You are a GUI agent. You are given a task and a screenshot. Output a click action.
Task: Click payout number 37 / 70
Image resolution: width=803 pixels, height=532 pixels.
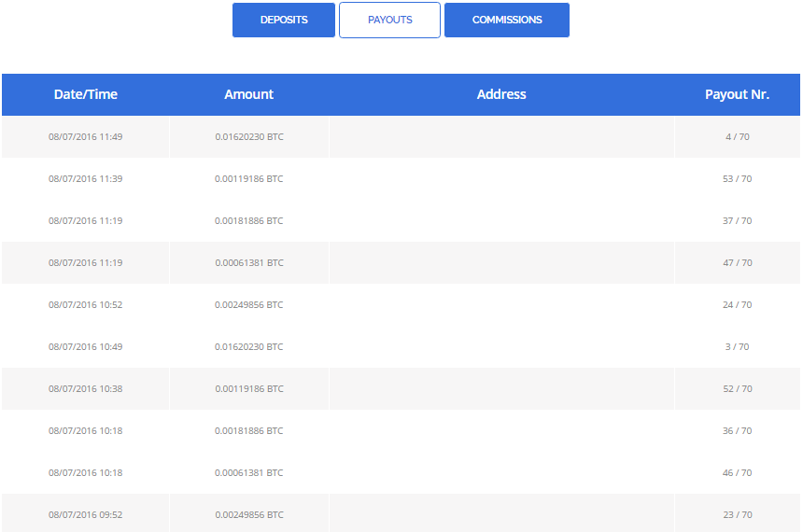click(737, 220)
